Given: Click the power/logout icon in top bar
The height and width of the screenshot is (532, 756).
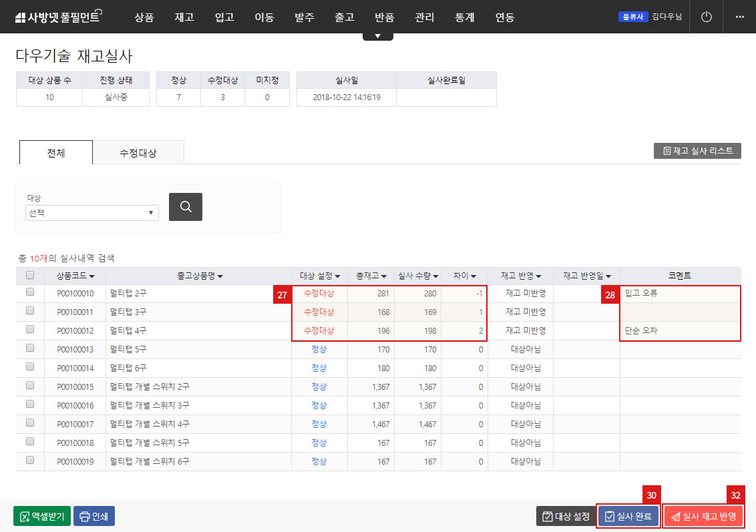Looking at the screenshot, I should 706,17.
